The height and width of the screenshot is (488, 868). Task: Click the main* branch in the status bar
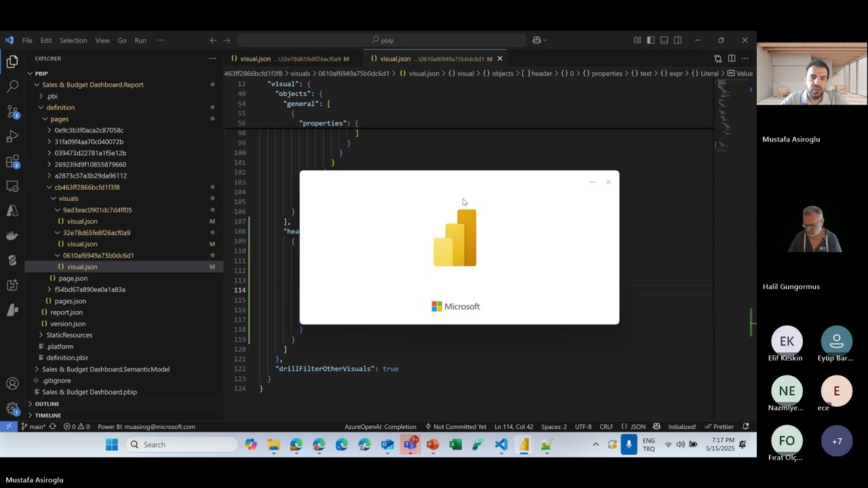tap(33, 427)
